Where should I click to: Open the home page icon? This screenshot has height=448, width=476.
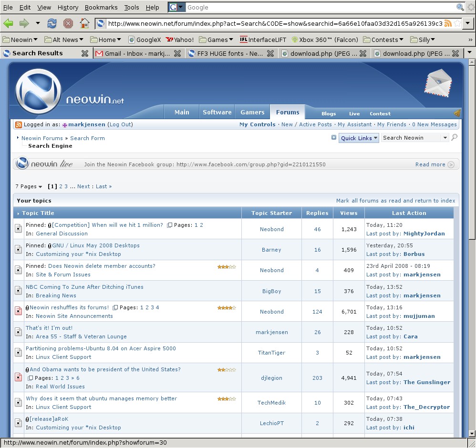85,22
